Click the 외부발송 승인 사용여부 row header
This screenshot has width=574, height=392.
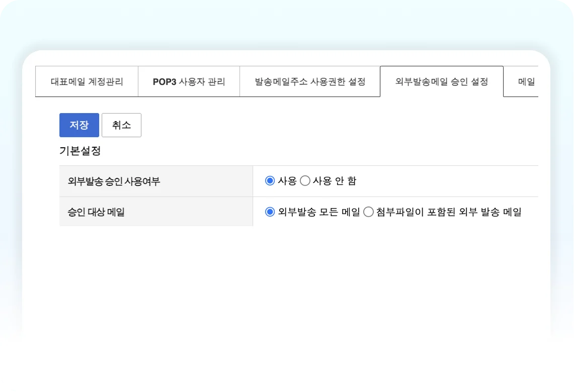pos(114,181)
